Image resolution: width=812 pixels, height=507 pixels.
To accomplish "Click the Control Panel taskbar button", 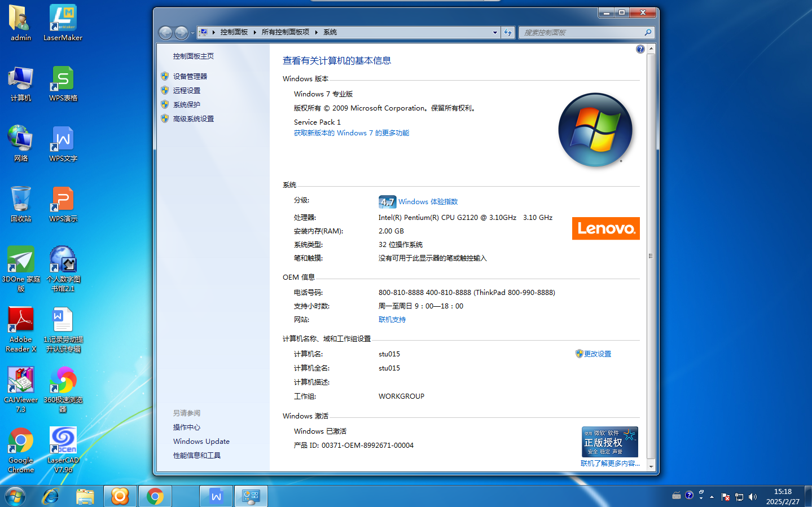I will click(251, 496).
